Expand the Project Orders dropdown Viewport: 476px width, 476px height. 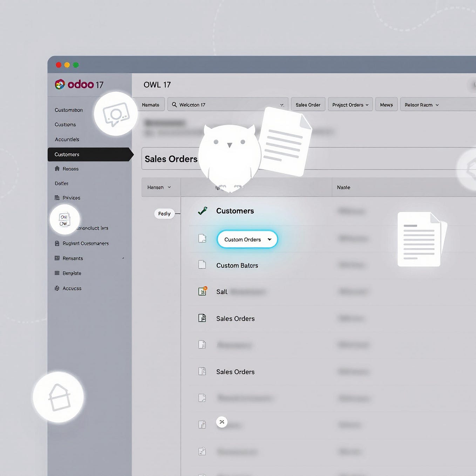[x=349, y=104]
